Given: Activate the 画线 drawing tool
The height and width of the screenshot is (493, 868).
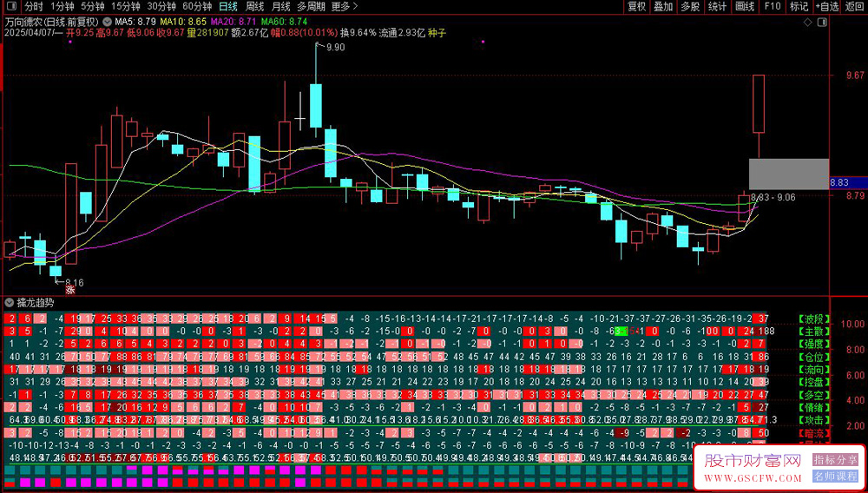Looking at the screenshot, I should point(745,7).
